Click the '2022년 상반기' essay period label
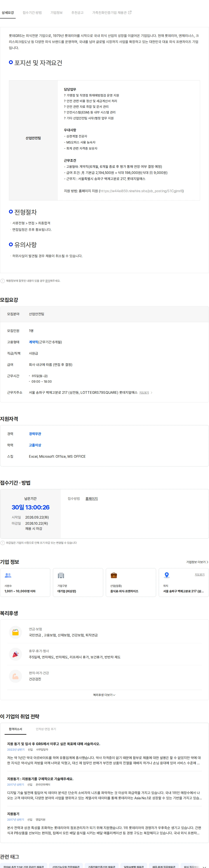This screenshot has height=868, width=209. (16, 750)
